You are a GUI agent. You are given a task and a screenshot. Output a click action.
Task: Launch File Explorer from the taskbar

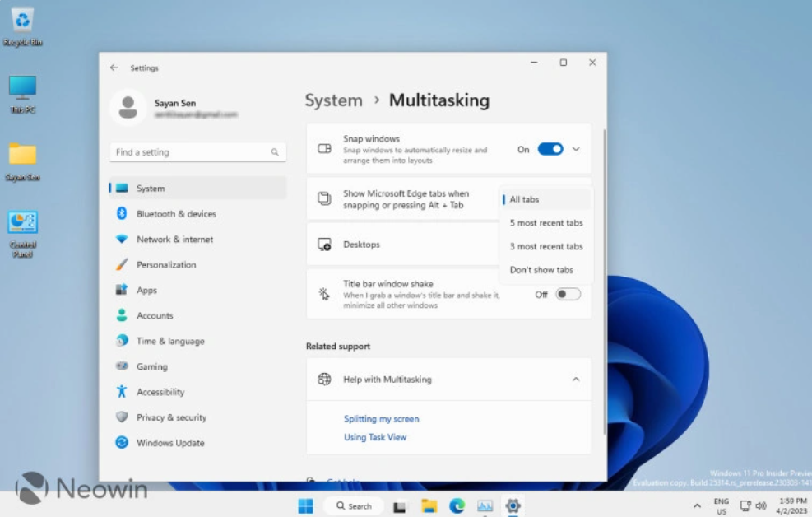pyautogui.click(x=429, y=505)
